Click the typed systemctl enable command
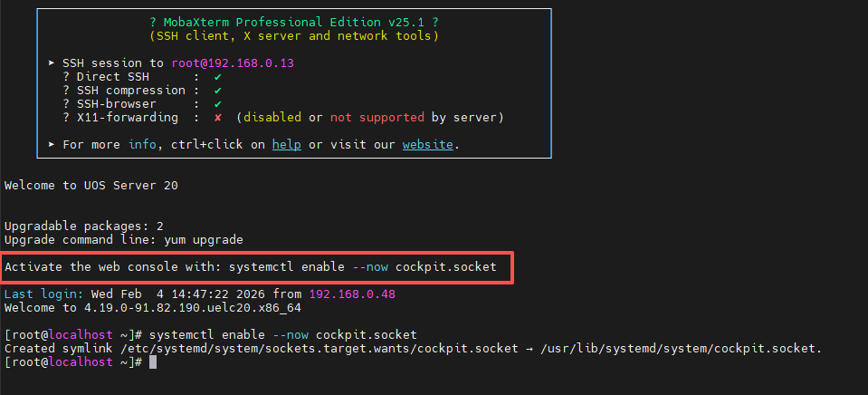 pyautogui.click(x=283, y=335)
